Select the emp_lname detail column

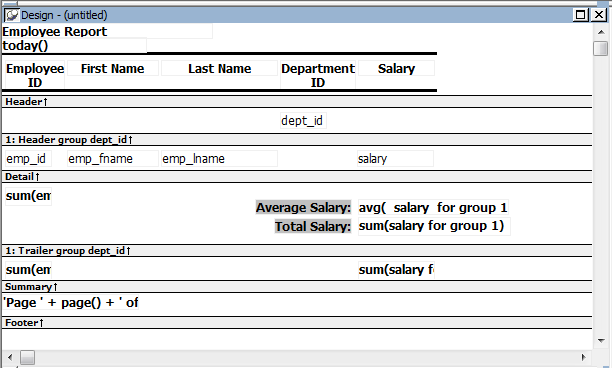coord(219,159)
